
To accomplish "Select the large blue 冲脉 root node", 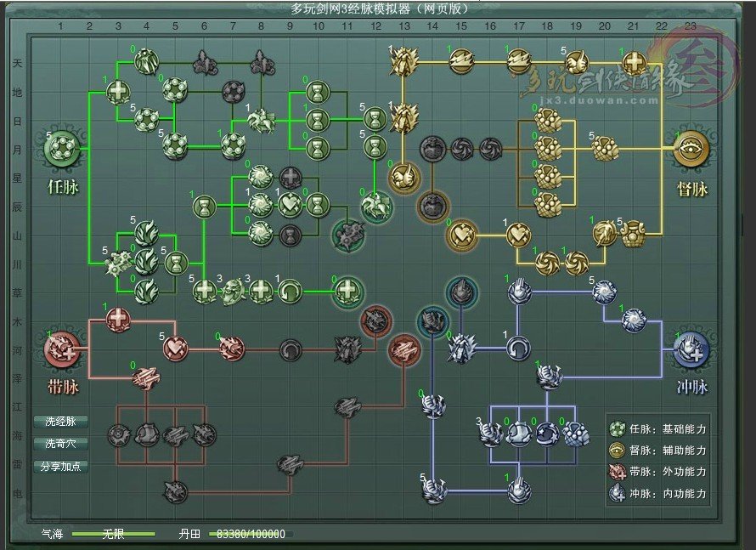I will (692, 347).
